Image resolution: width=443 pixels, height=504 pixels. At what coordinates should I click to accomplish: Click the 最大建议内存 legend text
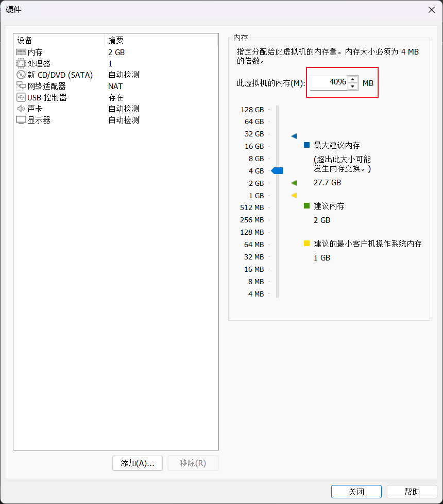pos(337,145)
